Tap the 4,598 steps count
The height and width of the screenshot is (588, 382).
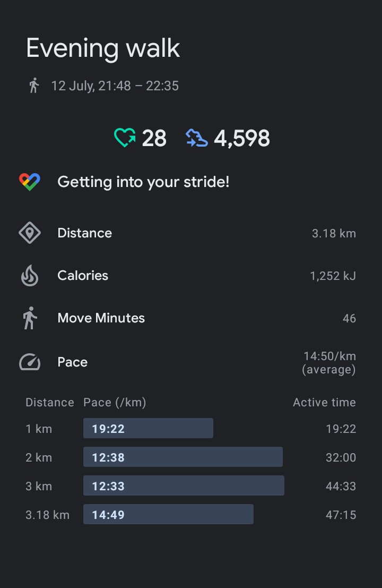[242, 139]
